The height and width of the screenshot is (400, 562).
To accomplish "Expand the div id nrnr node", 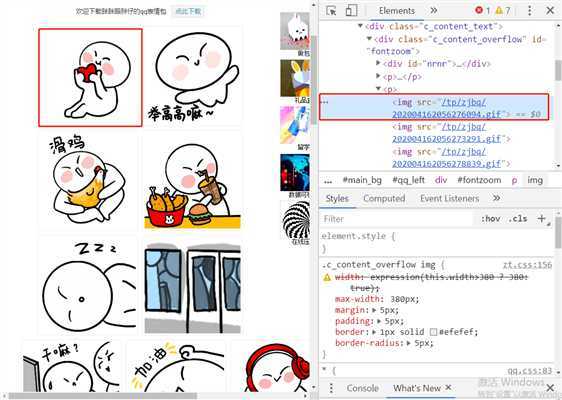I will tap(378, 63).
